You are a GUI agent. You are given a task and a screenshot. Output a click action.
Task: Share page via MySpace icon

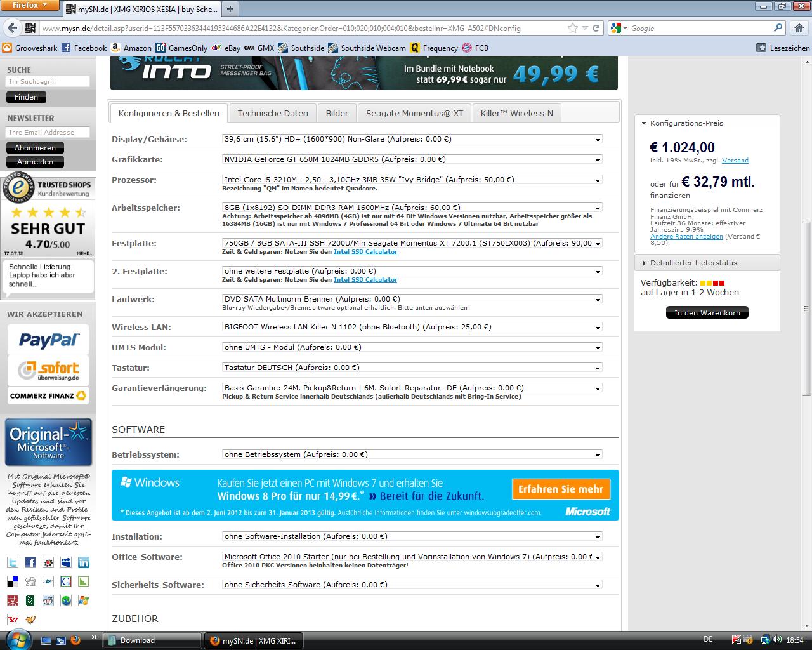(x=66, y=562)
